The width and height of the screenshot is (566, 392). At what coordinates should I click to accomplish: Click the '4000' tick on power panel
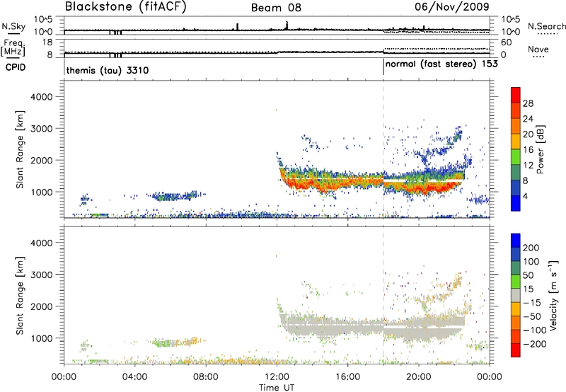tap(41, 97)
